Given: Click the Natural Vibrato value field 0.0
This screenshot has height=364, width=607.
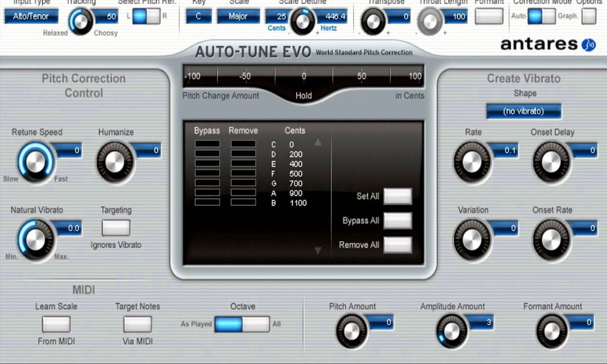Looking at the screenshot, I should click(69, 228).
